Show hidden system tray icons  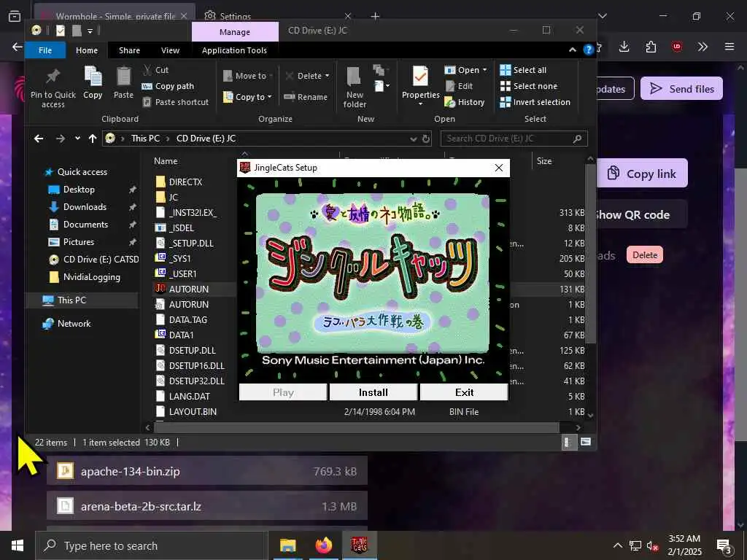click(x=617, y=545)
